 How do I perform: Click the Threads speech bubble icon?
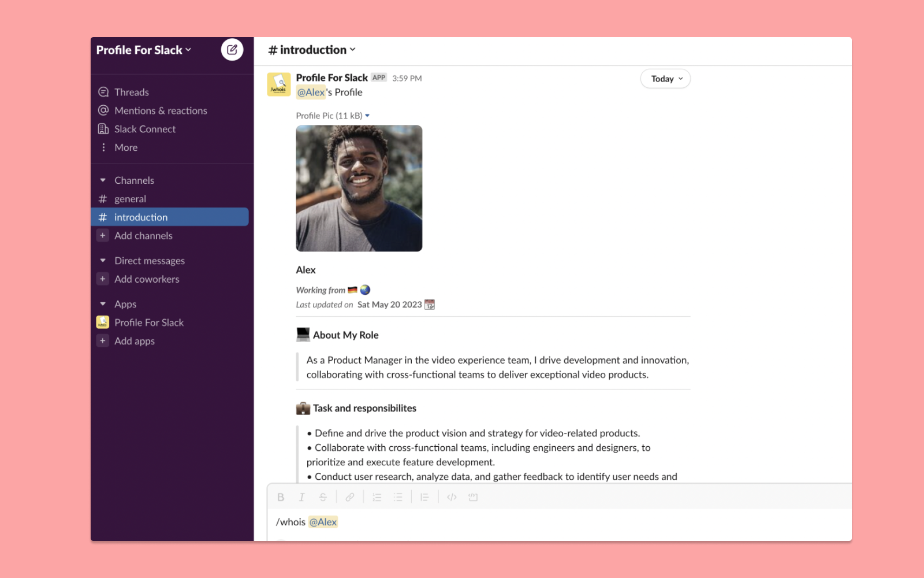[103, 92]
